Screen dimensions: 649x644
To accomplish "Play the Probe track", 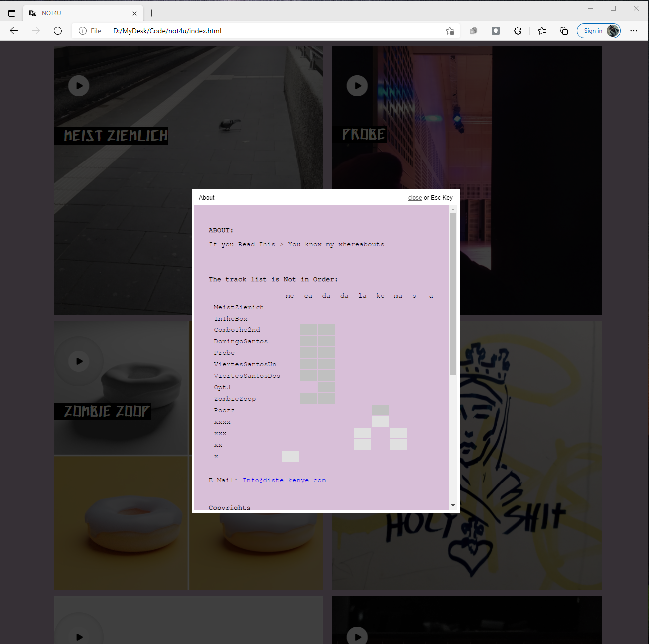I will (357, 86).
